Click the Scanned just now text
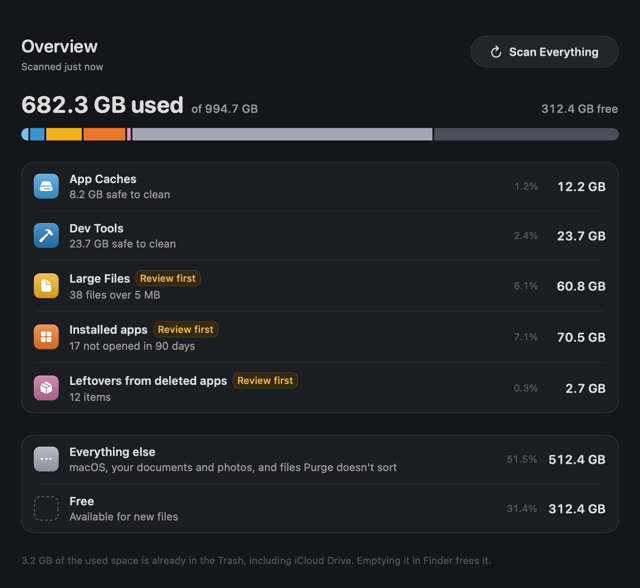640x588 pixels. (x=62, y=67)
